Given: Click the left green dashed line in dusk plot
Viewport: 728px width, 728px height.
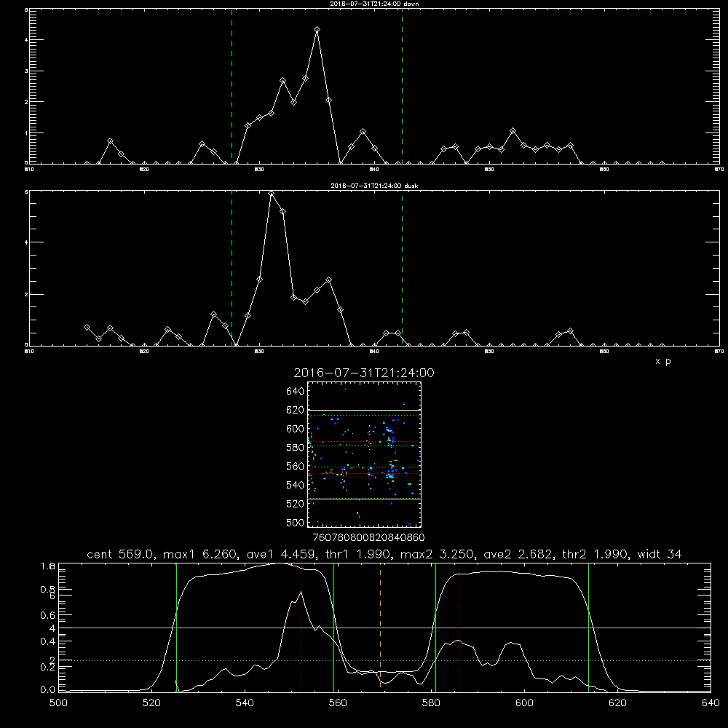Looking at the screenshot, I should tap(232, 268).
